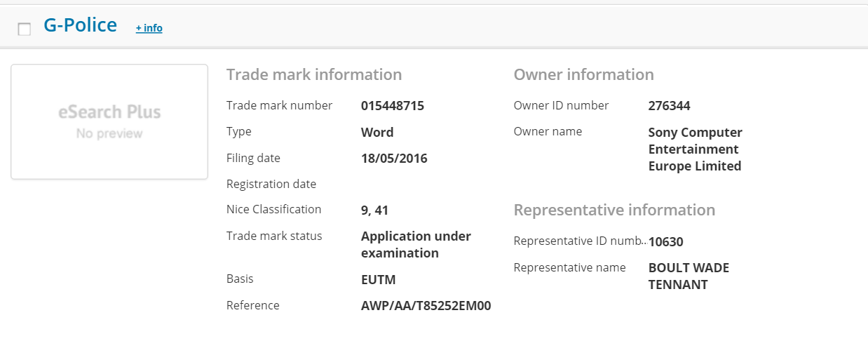Viewport: 868px width, 348px height.
Task: Select owner ID number 276344
Action: (x=669, y=106)
